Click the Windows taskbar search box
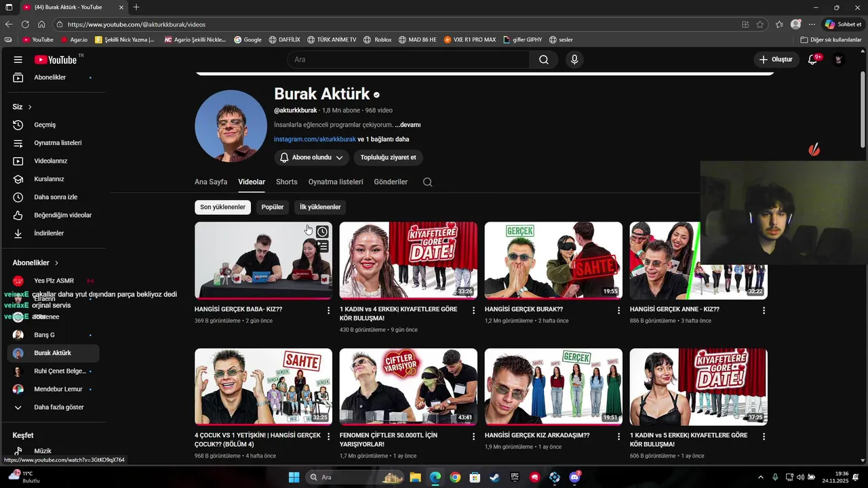The height and width of the screenshot is (488, 868). click(355, 477)
